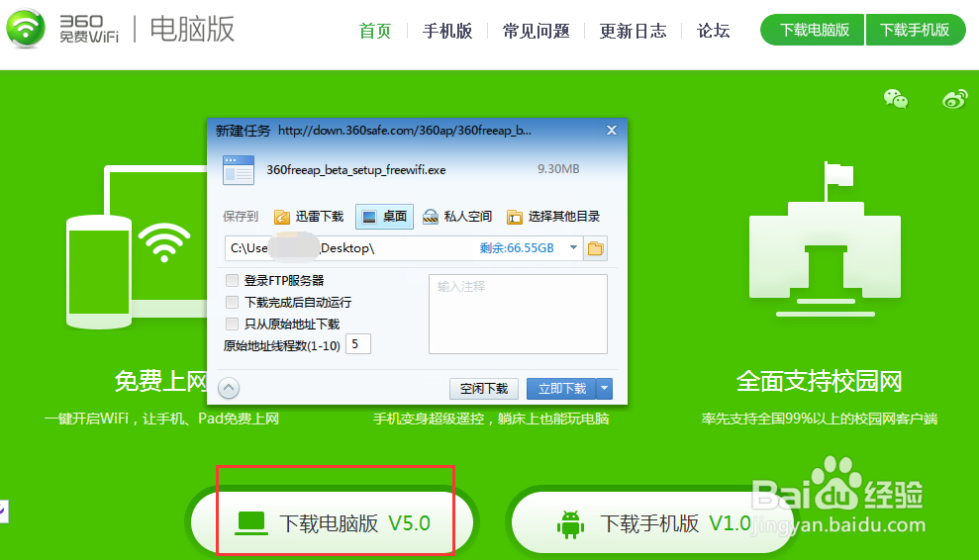
Task: Click the 输入注释 comment box
Action: [x=519, y=314]
